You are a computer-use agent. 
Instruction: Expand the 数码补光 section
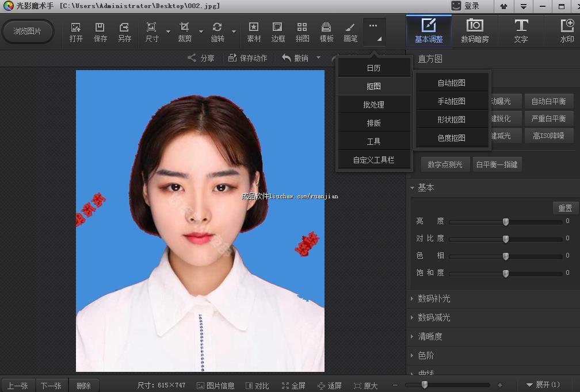434,299
